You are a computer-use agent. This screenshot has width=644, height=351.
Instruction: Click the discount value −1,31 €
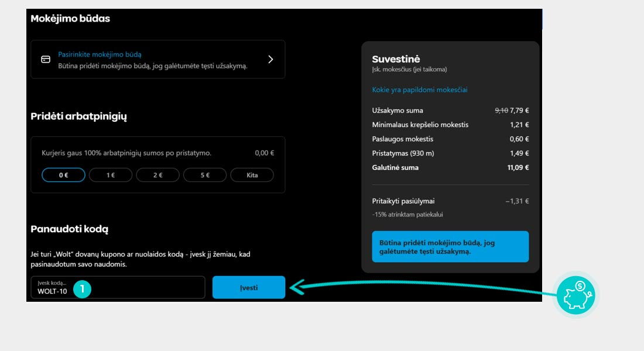(517, 201)
